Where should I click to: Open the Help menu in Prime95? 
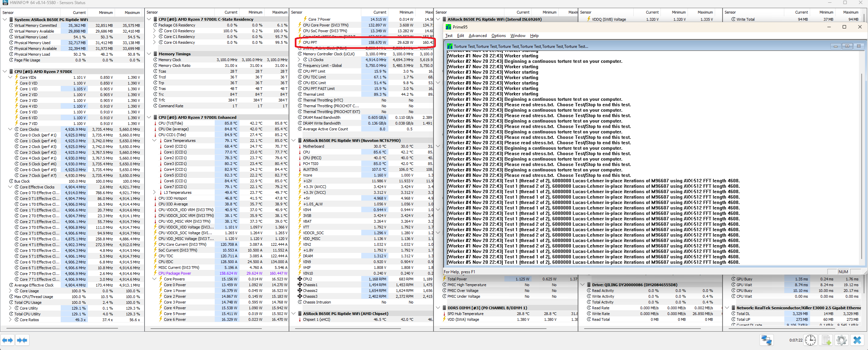point(534,36)
